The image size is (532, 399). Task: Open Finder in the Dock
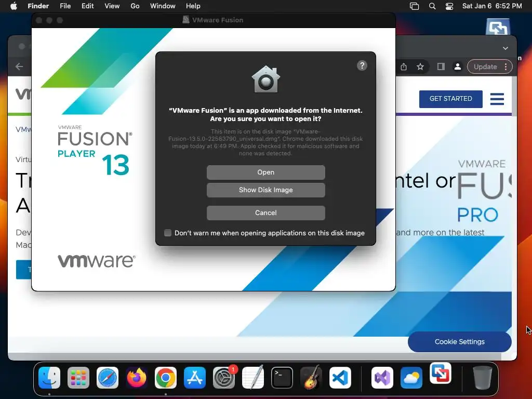coord(49,378)
